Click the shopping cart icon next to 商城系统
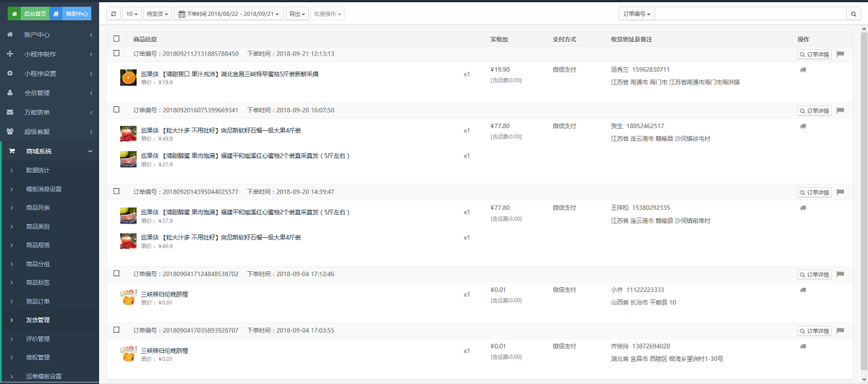The image size is (868, 384). [x=12, y=151]
